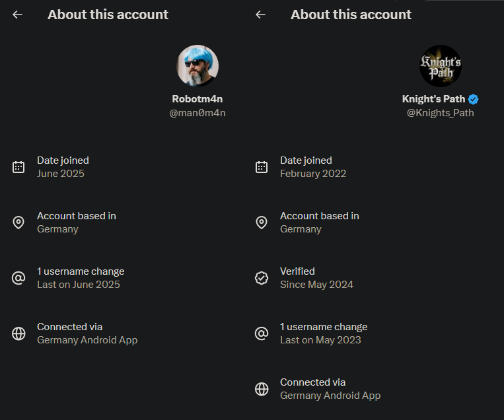The width and height of the screenshot is (504, 420).
Task: Click the right 'About this account' heading
Action: [x=351, y=15]
